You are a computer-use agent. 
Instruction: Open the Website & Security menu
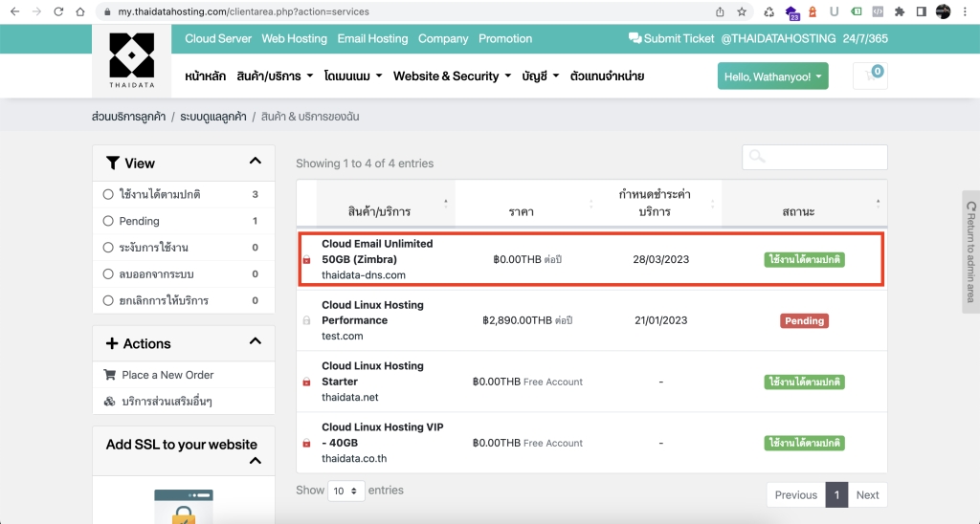click(x=452, y=76)
